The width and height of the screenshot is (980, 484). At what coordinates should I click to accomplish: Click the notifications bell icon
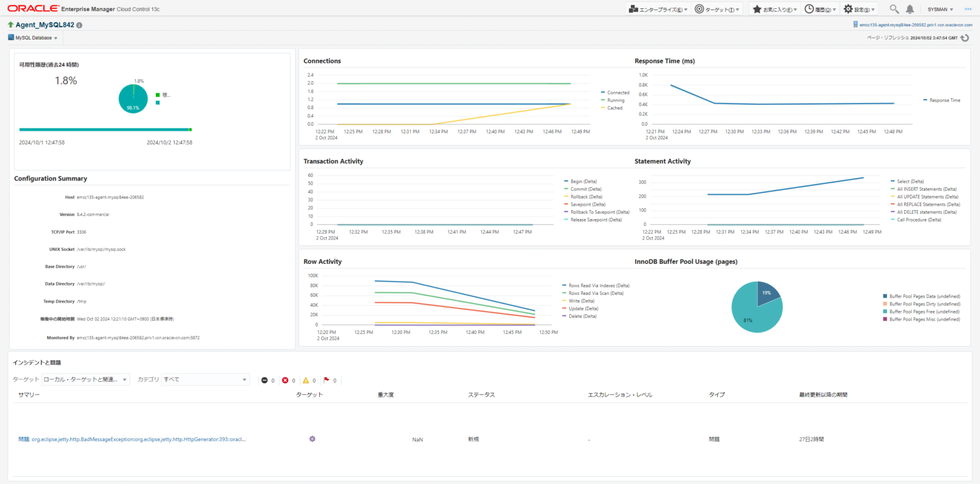910,9
